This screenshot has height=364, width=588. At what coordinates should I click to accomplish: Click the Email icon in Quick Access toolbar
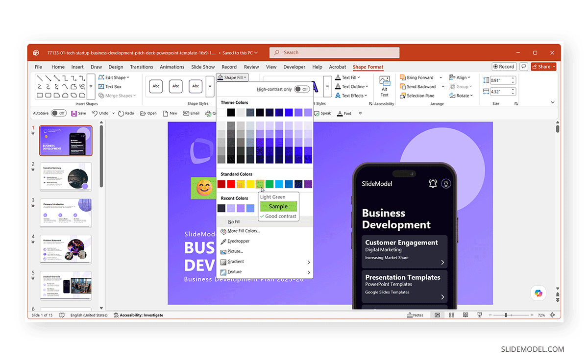click(x=186, y=113)
